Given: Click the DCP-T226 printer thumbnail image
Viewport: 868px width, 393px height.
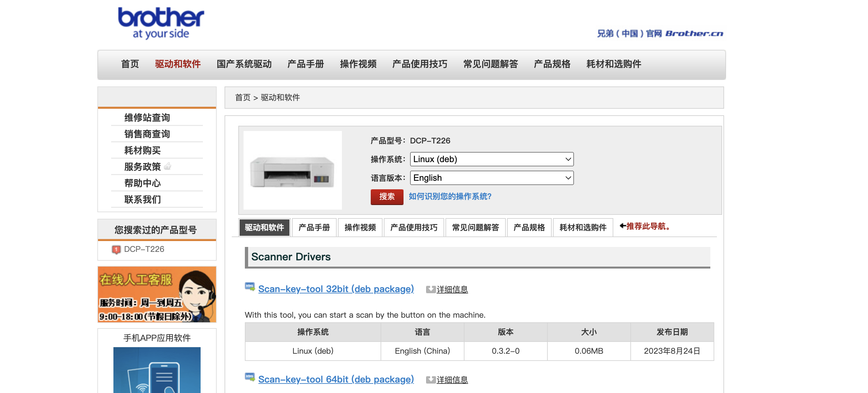Looking at the screenshot, I should point(292,170).
